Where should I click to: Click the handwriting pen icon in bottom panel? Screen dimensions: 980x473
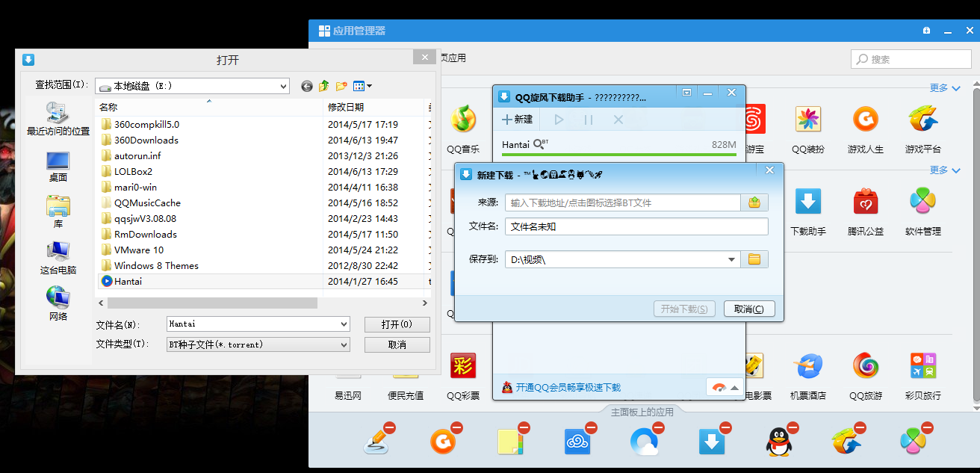pyautogui.click(x=377, y=442)
